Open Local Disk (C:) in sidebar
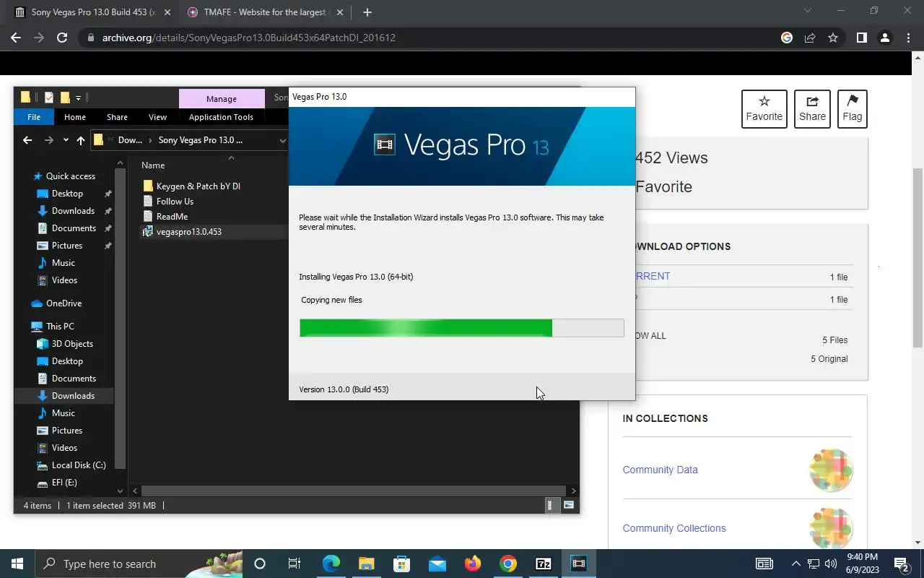924x578 pixels. click(x=78, y=465)
